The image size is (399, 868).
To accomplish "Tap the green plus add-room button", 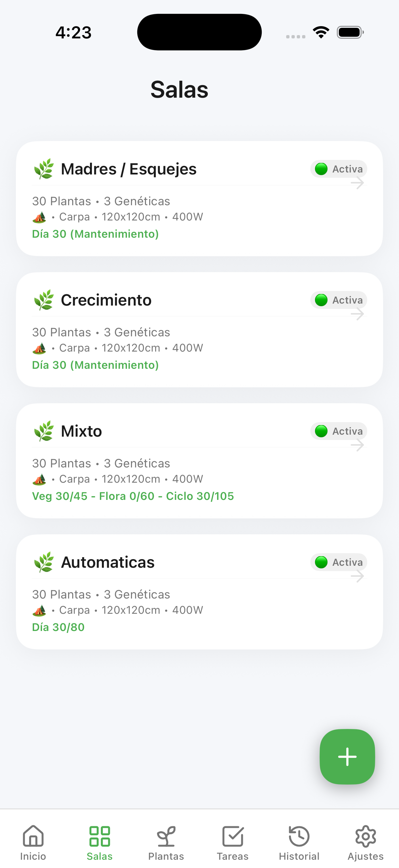I will tap(347, 756).
